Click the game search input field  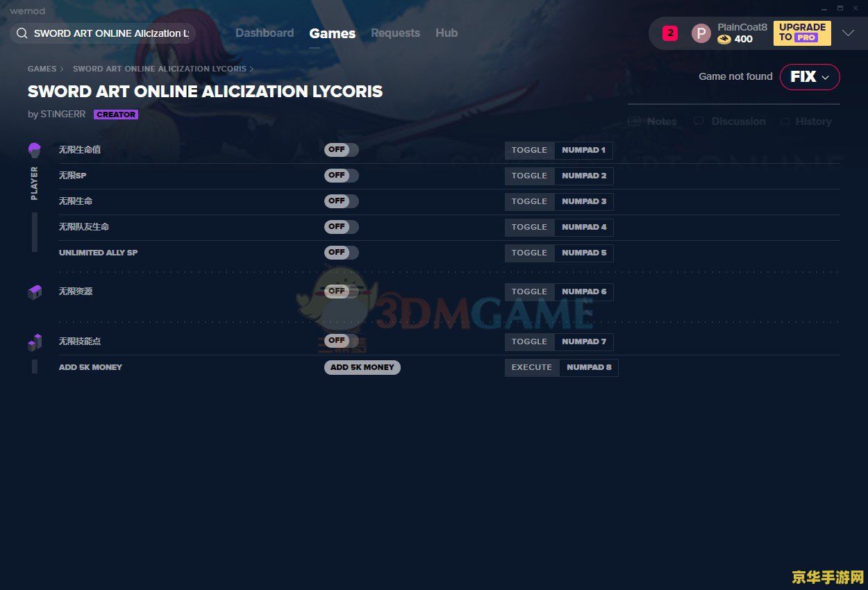(103, 33)
